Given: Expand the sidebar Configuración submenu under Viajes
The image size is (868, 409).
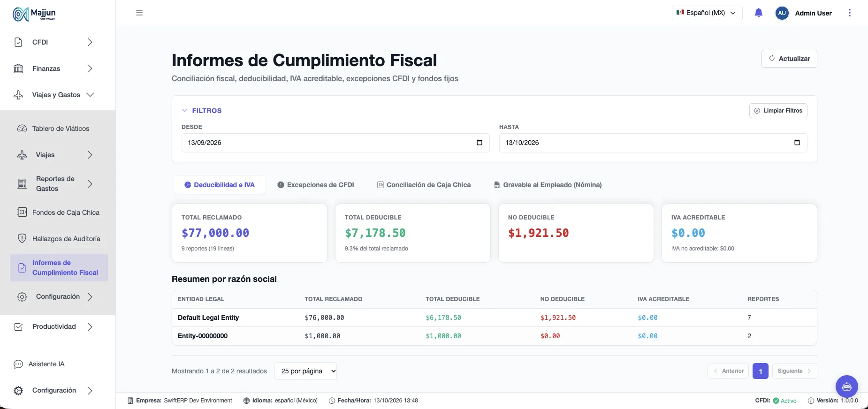Looking at the screenshot, I should (x=90, y=296).
